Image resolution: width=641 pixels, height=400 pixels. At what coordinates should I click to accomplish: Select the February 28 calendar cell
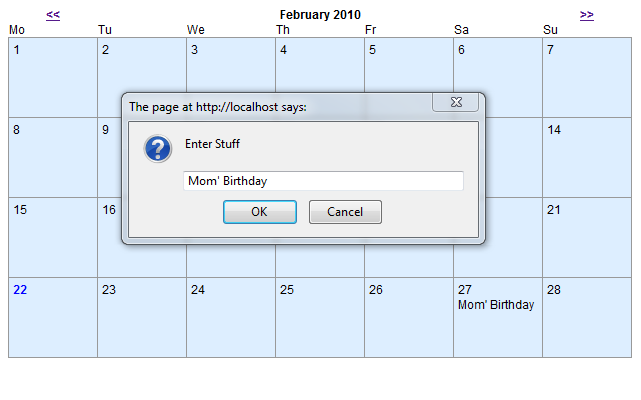click(587, 317)
